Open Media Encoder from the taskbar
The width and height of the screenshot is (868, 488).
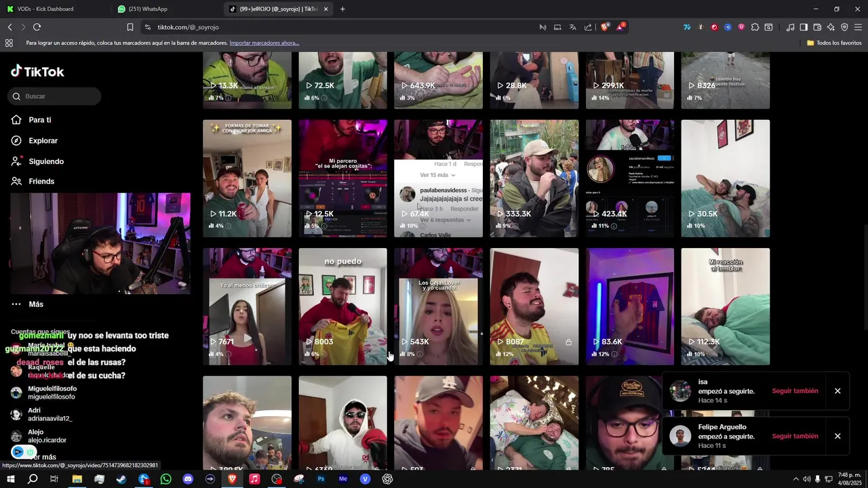pos(343,479)
